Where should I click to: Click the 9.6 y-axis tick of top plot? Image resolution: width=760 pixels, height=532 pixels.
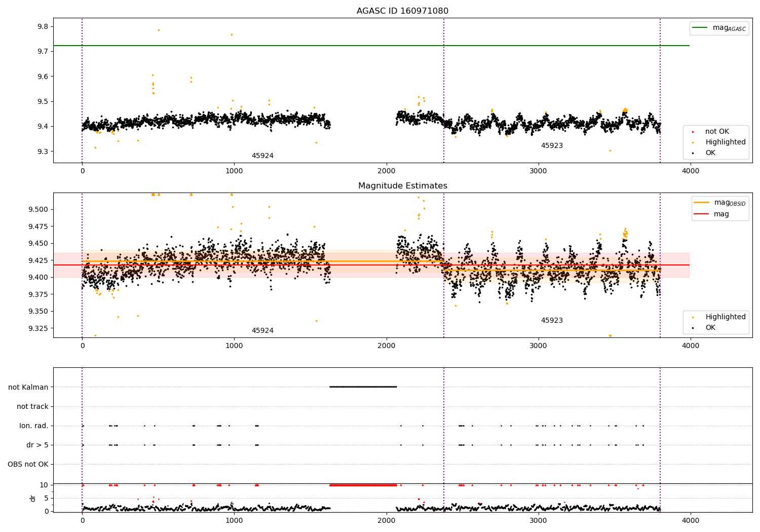pyautogui.click(x=44, y=77)
